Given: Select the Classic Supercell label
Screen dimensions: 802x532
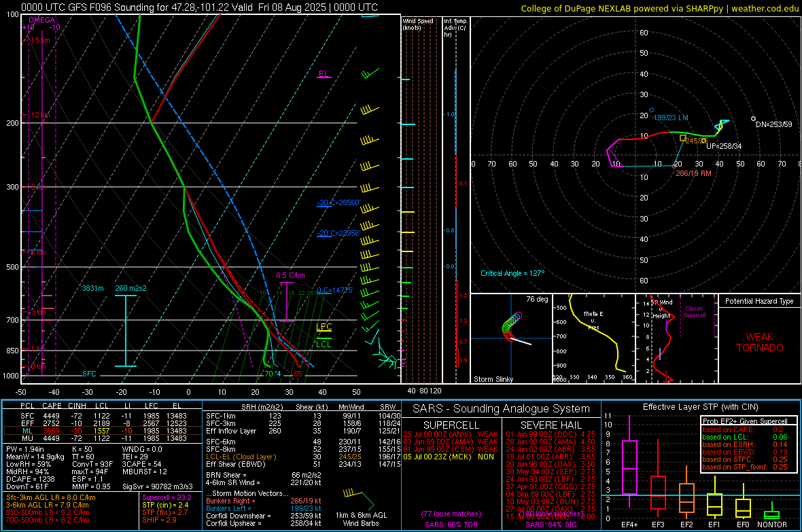Looking at the screenshot, I should point(694,312).
